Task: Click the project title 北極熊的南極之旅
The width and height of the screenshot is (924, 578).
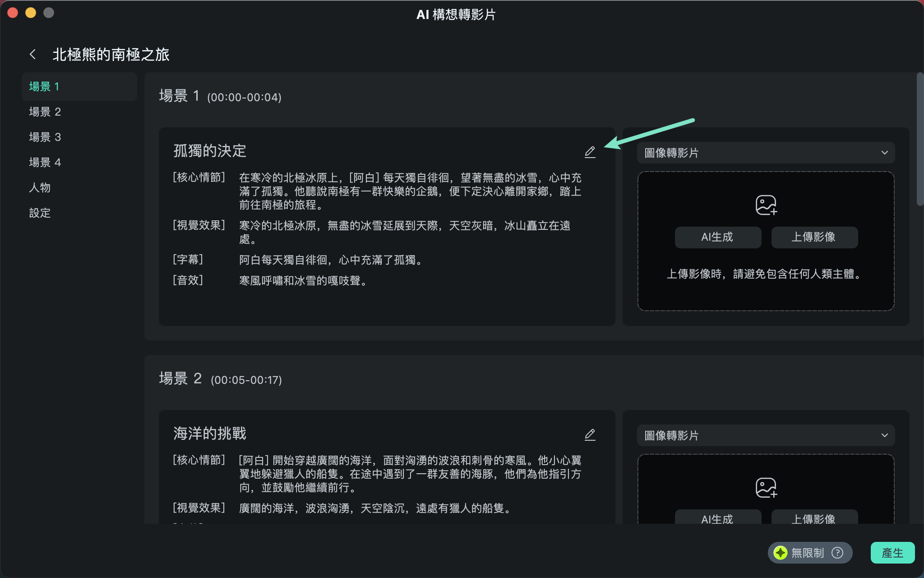Action: (x=111, y=55)
